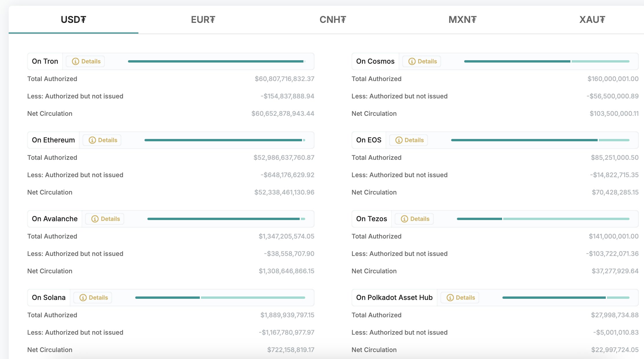Click the EOS circulation progress bar
The height and width of the screenshot is (359, 644).
(540, 140)
